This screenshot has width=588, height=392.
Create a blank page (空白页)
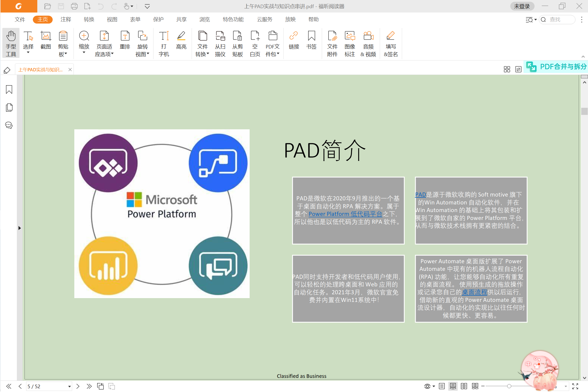[255, 44]
